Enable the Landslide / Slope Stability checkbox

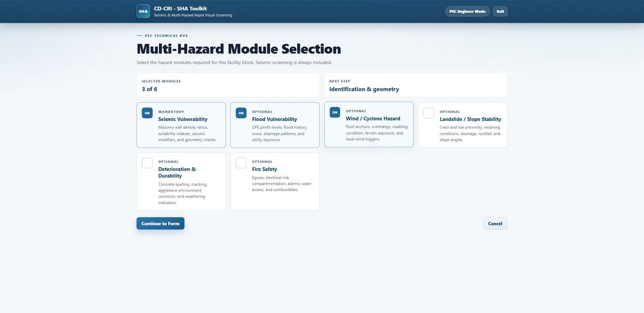click(429, 113)
